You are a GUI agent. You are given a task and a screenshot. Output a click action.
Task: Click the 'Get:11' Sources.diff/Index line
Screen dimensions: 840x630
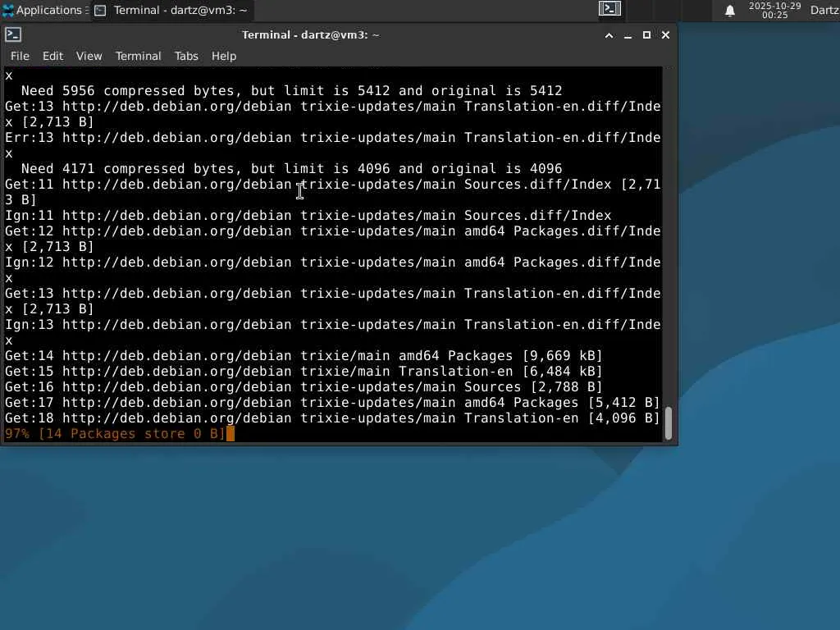(x=333, y=192)
